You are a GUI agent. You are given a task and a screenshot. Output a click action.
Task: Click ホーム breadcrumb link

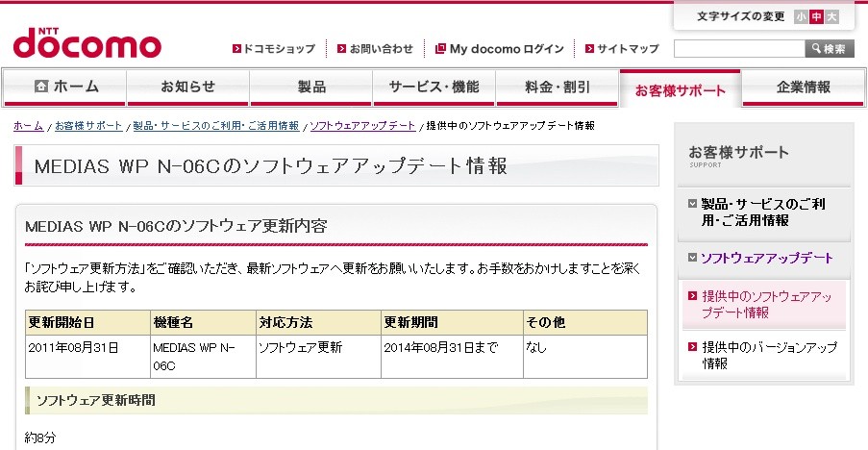point(28,126)
